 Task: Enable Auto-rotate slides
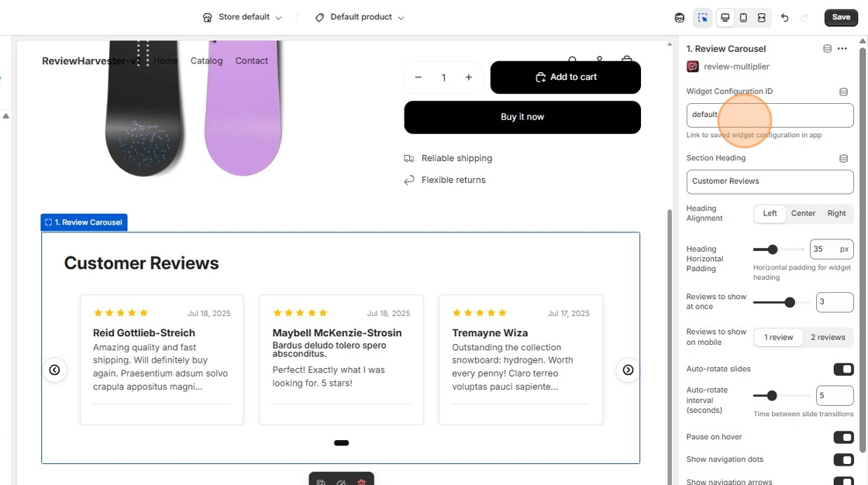pos(843,369)
